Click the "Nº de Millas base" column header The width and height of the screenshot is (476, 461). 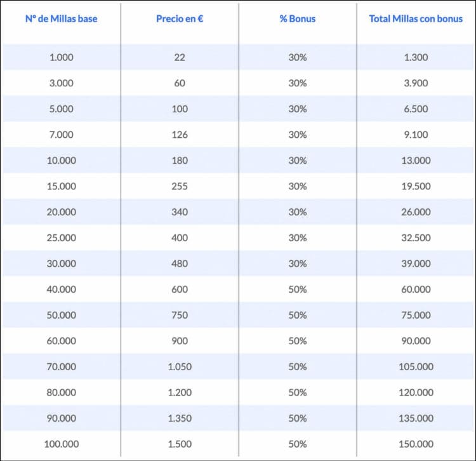61,18
